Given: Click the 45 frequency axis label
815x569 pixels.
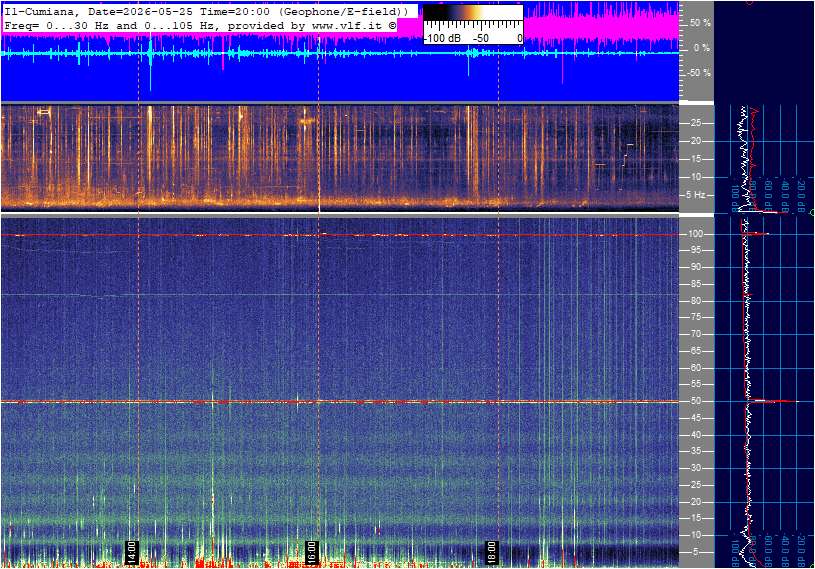Looking at the screenshot, I should pos(695,418).
